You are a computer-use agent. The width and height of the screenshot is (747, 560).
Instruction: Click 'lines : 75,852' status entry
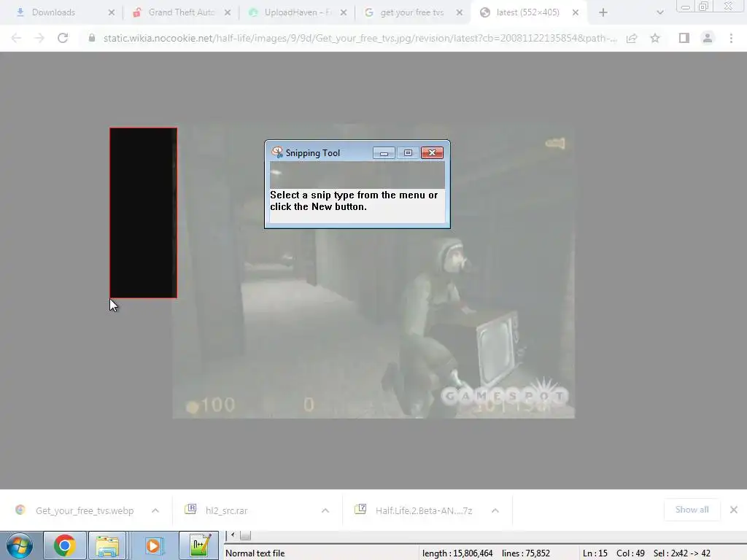tap(525, 553)
